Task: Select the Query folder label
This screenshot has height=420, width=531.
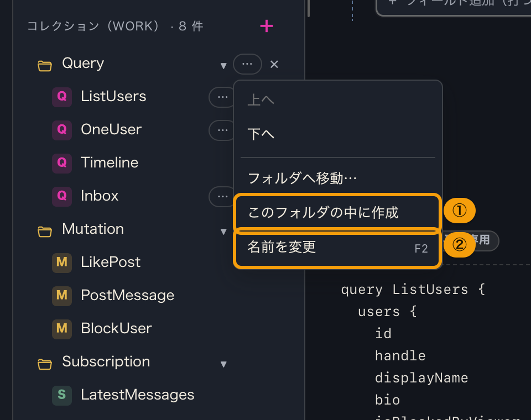Action: tap(83, 64)
